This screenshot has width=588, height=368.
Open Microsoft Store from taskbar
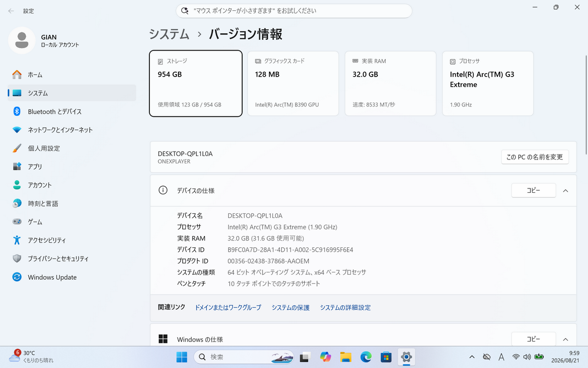tap(386, 357)
